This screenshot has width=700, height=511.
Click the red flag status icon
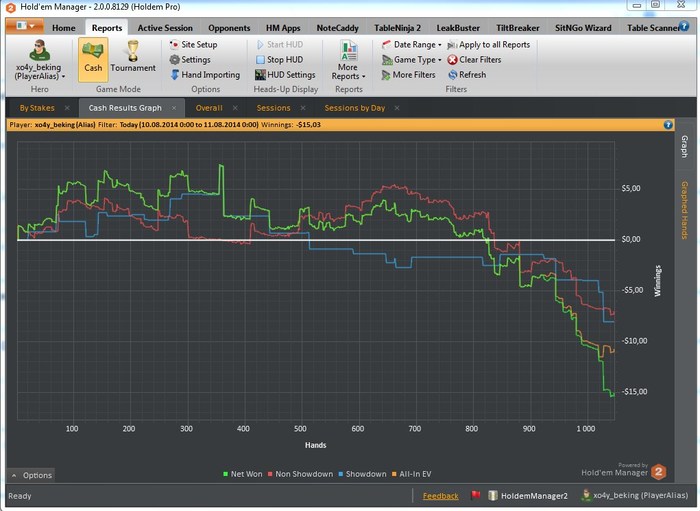point(475,495)
